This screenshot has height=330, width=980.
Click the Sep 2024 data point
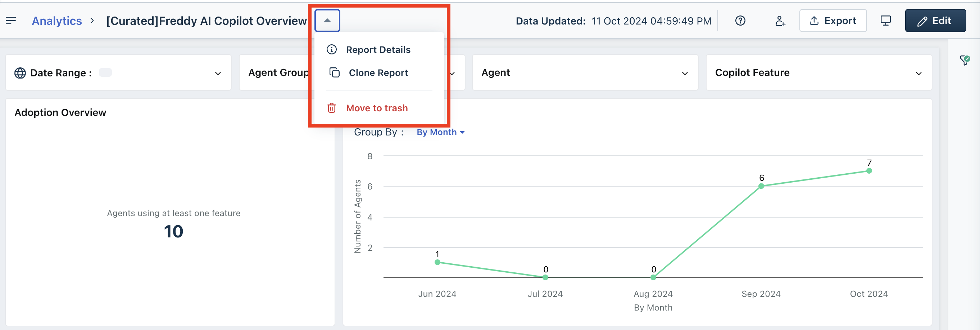click(x=761, y=186)
